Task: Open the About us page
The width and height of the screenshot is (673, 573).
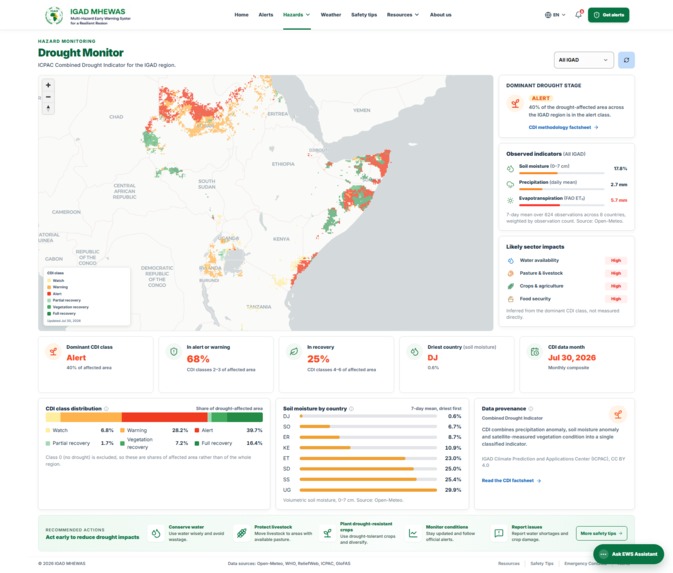Action: (x=440, y=15)
